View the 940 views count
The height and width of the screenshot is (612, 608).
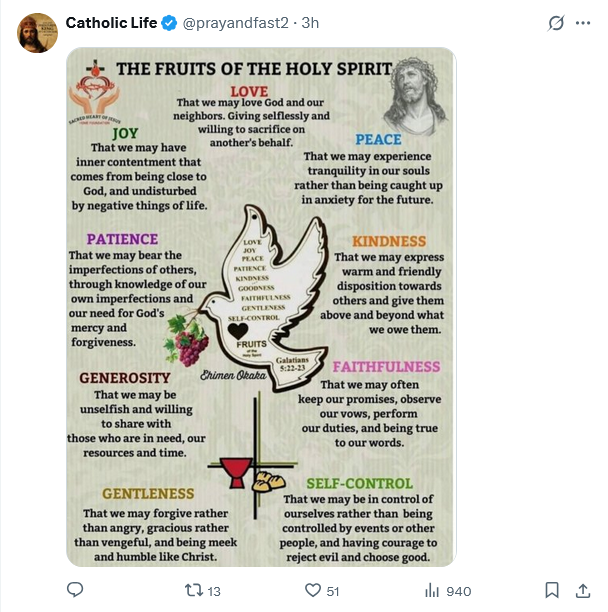458,591
